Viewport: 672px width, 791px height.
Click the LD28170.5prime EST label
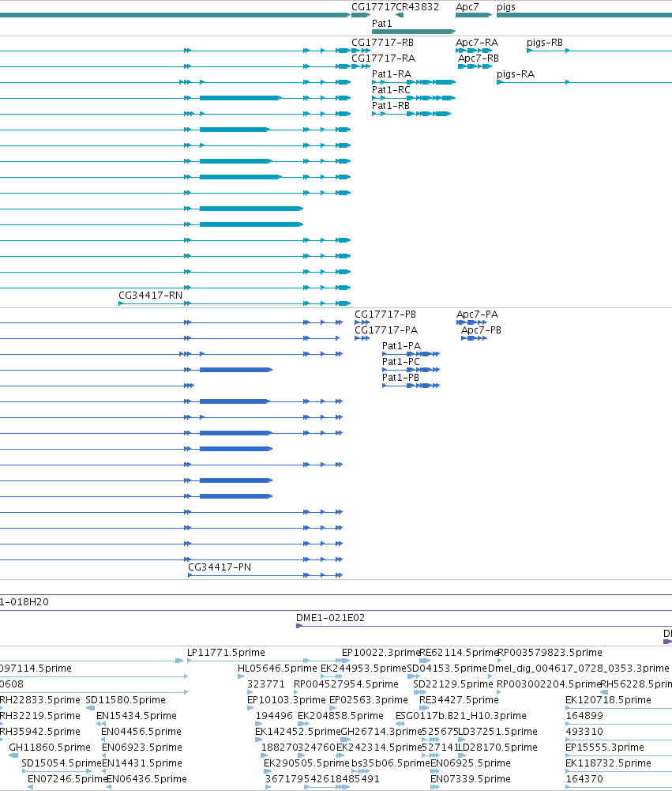[497, 747]
